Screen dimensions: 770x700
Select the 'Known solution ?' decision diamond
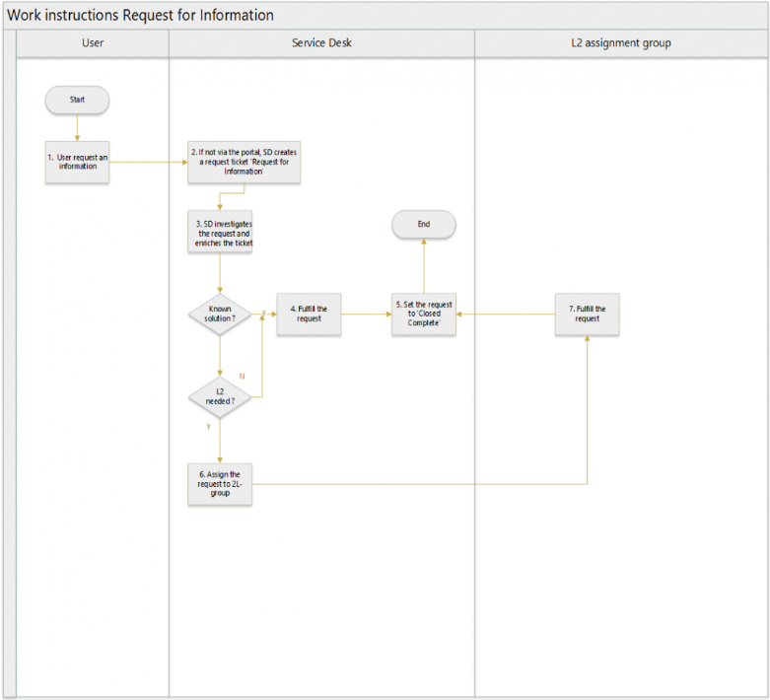pos(220,314)
